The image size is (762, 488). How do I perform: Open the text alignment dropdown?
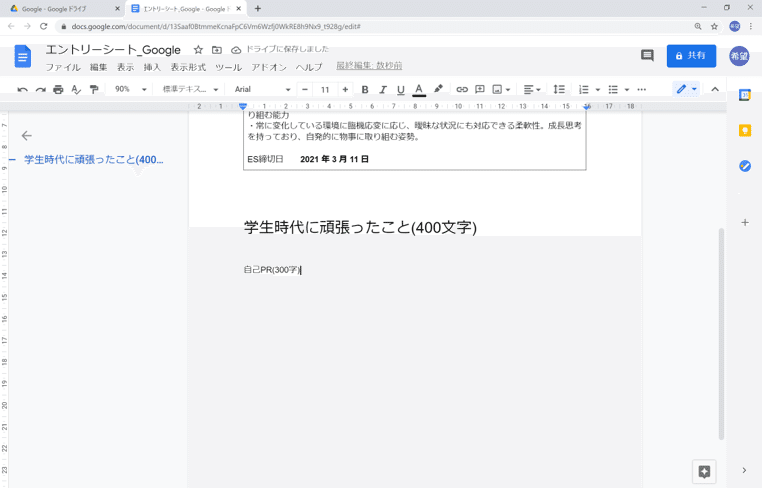pyautogui.click(x=532, y=89)
